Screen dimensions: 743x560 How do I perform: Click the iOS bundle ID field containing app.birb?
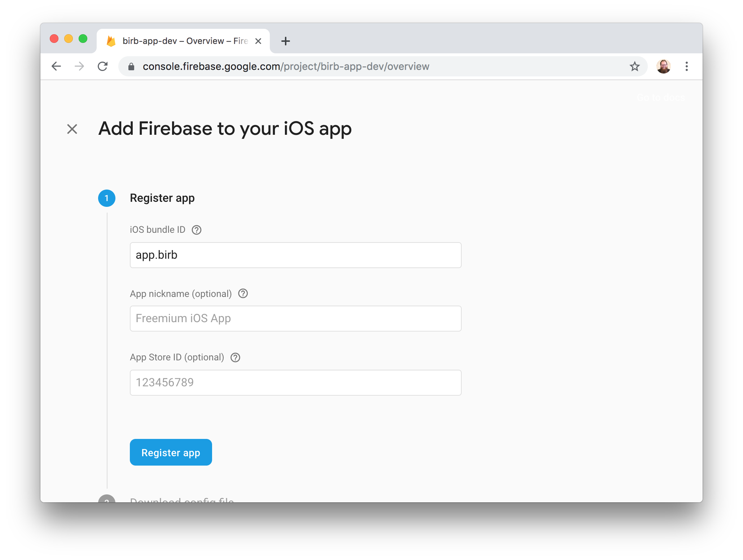(x=295, y=255)
